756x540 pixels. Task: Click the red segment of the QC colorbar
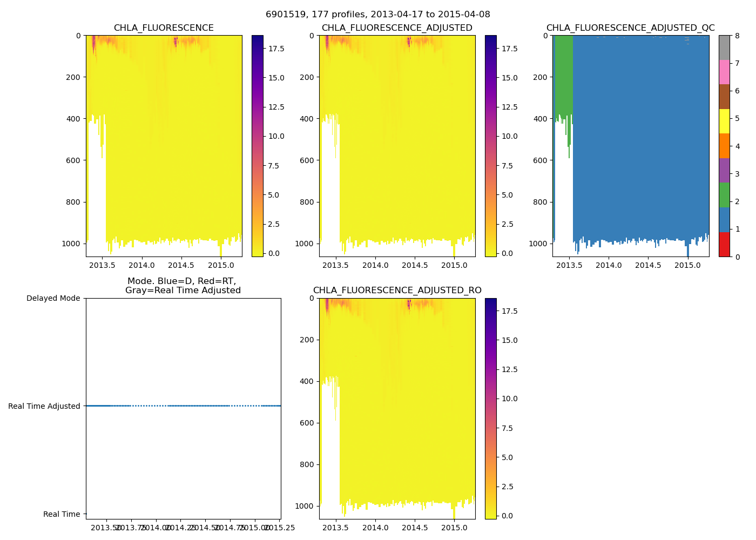[724, 244]
